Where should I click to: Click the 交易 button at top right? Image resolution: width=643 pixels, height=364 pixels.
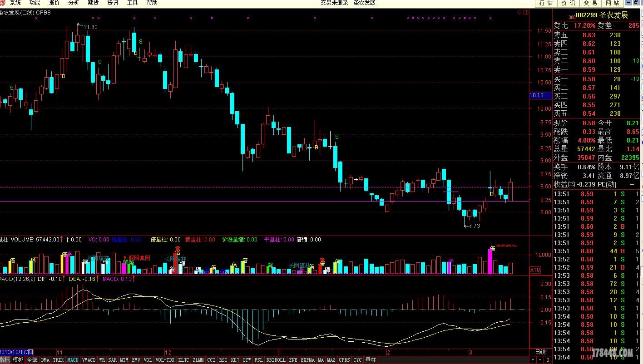(590, 3)
